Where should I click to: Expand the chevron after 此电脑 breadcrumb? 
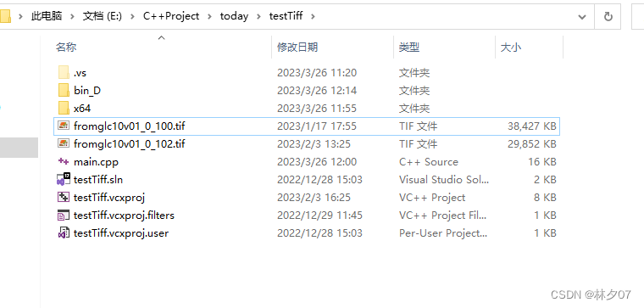(72, 16)
